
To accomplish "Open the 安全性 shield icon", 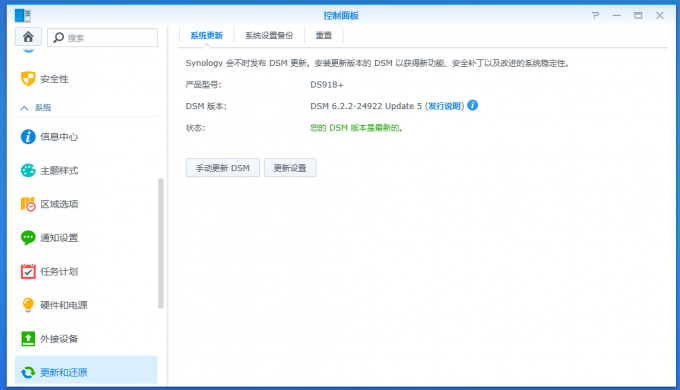I will (28, 79).
